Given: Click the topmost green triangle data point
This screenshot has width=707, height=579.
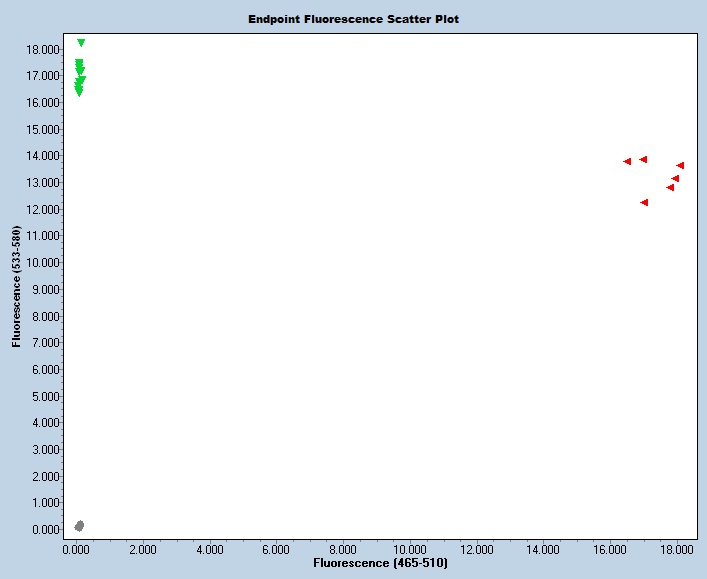Looking at the screenshot, I should point(81,43).
